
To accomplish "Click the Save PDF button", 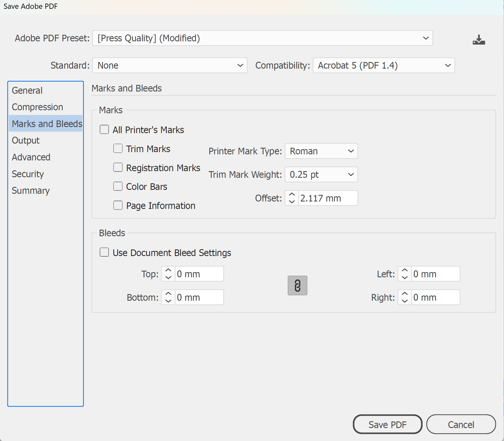I will click(x=387, y=424).
